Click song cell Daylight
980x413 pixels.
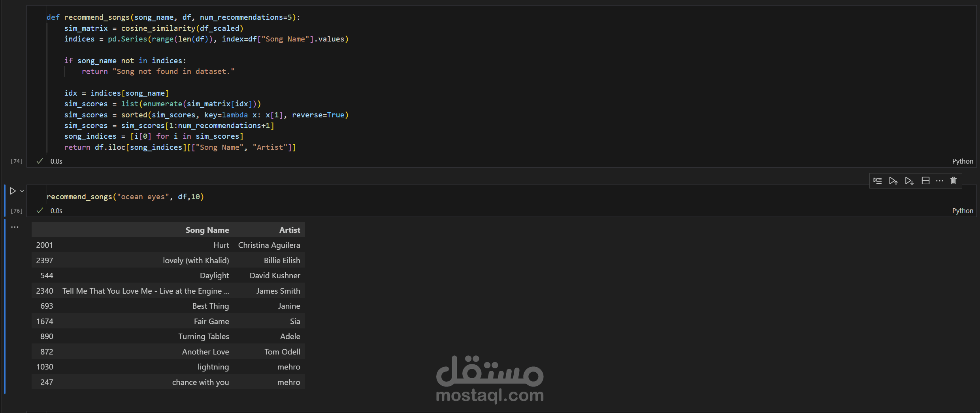(x=214, y=275)
